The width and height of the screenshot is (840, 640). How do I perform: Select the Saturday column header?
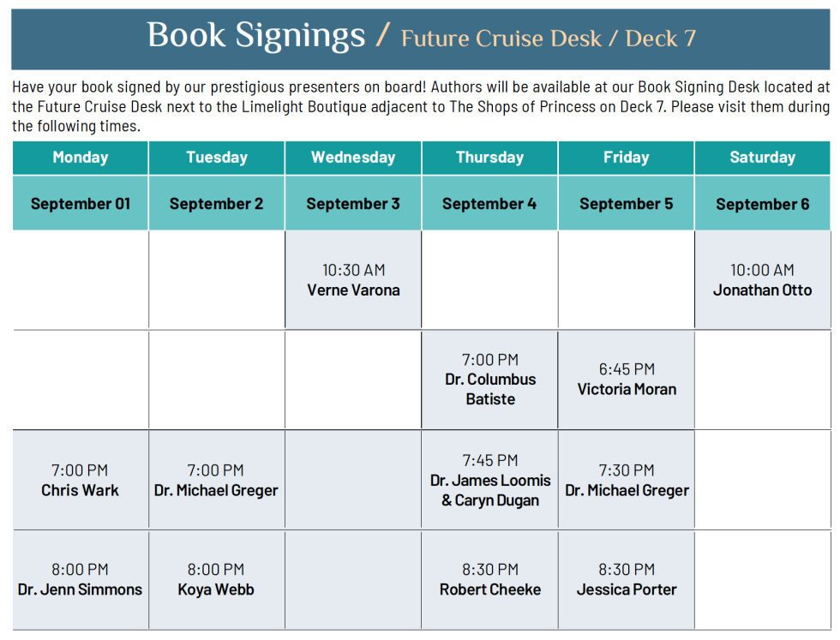click(762, 158)
